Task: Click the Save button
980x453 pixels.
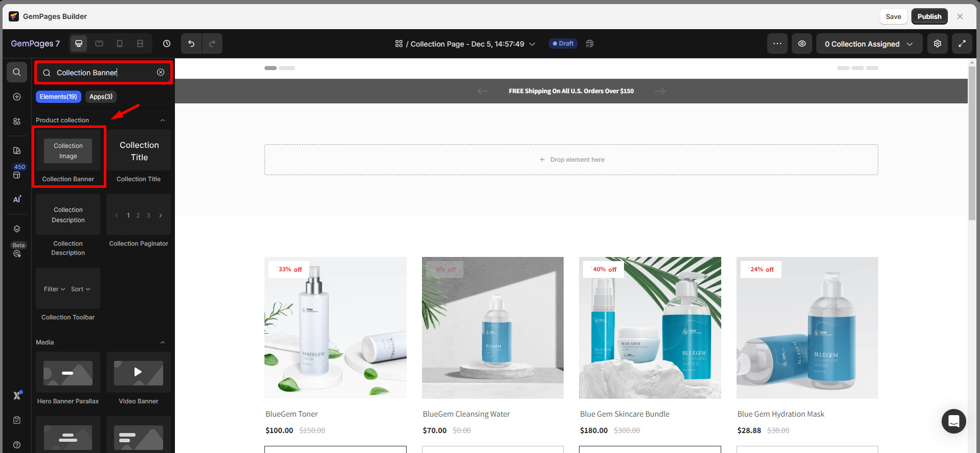Action: pyautogui.click(x=893, y=16)
